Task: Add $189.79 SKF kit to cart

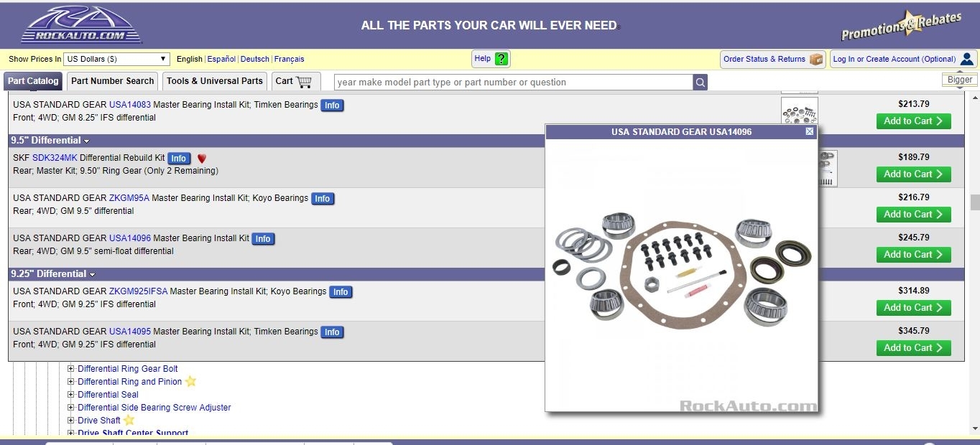Action: click(914, 174)
